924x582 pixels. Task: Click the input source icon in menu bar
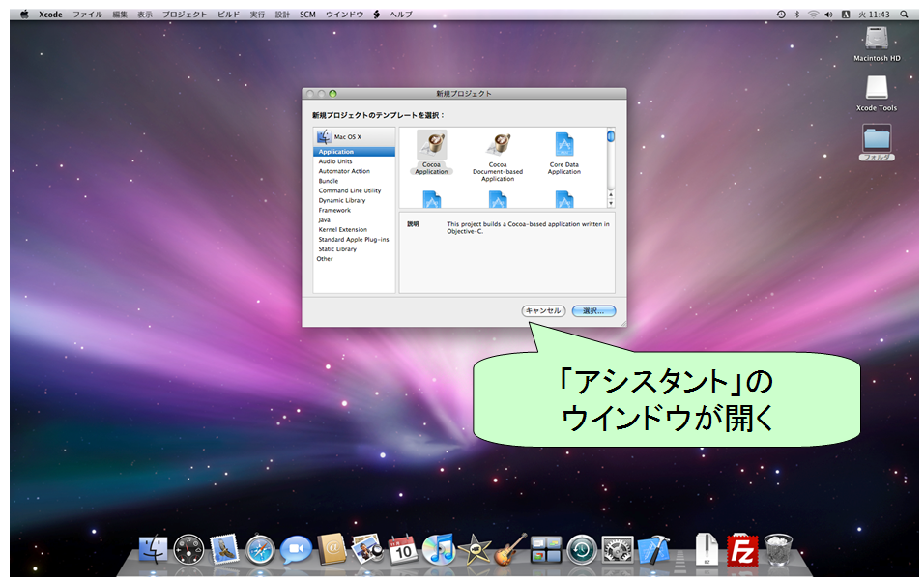click(846, 15)
